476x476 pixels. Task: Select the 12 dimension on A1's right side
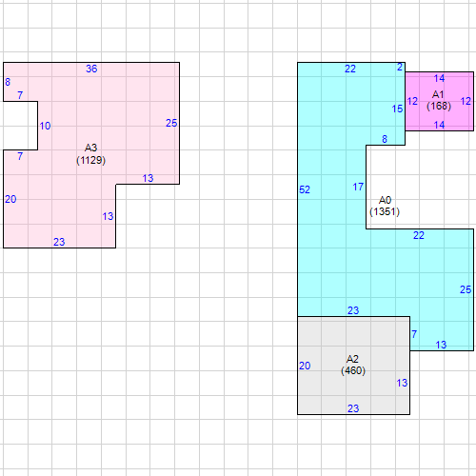click(466, 102)
